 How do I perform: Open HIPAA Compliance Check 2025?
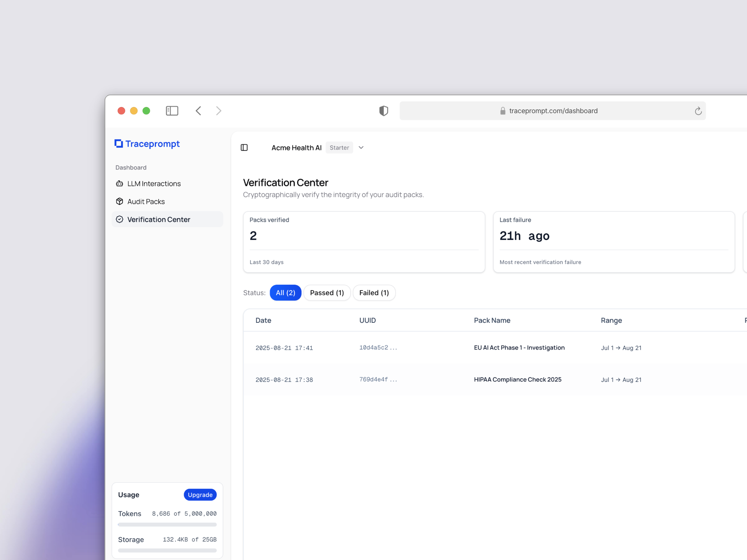pos(518,380)
